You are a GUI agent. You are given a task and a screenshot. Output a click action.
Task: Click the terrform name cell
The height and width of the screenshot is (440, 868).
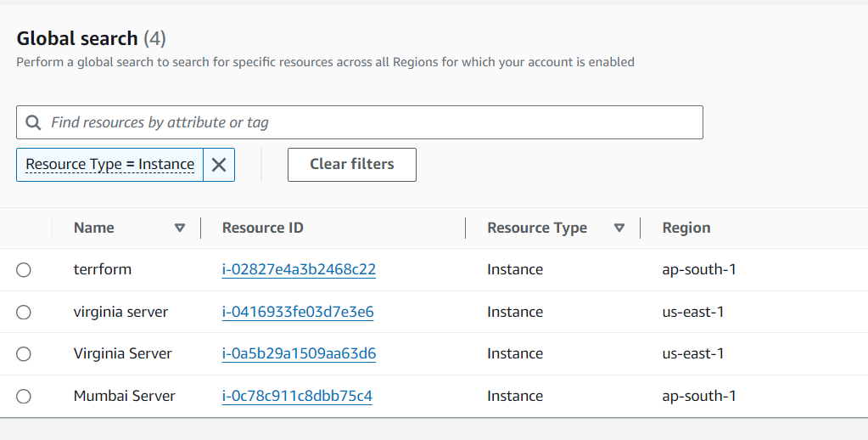(103, 269)
